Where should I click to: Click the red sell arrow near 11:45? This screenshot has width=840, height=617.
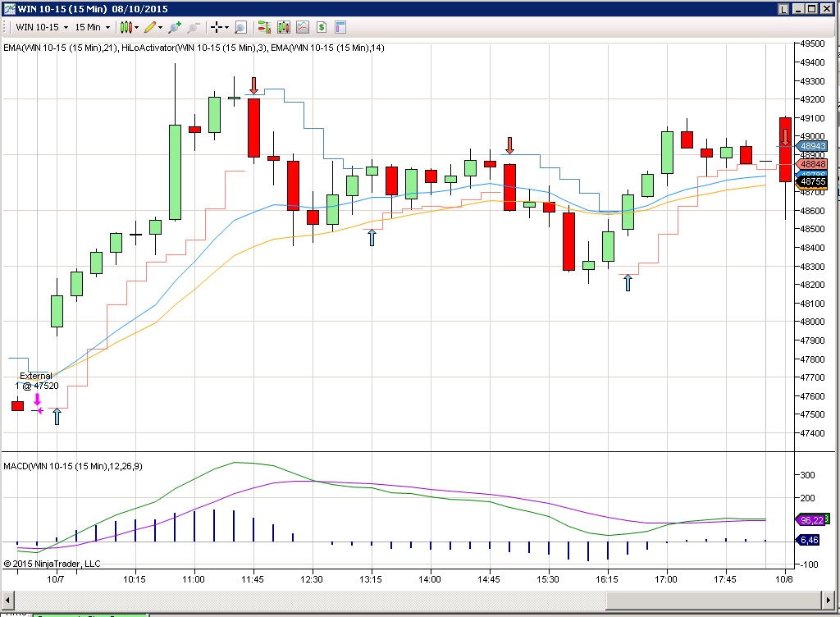pos(254,85)
